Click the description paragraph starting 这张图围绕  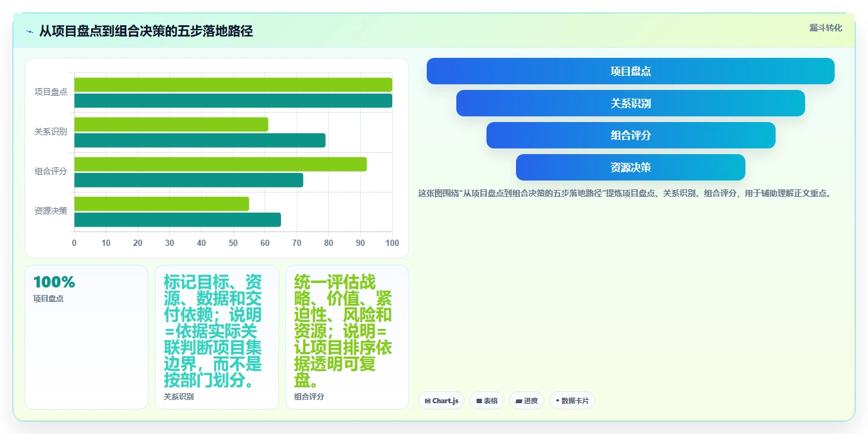[x=626, y=194]
